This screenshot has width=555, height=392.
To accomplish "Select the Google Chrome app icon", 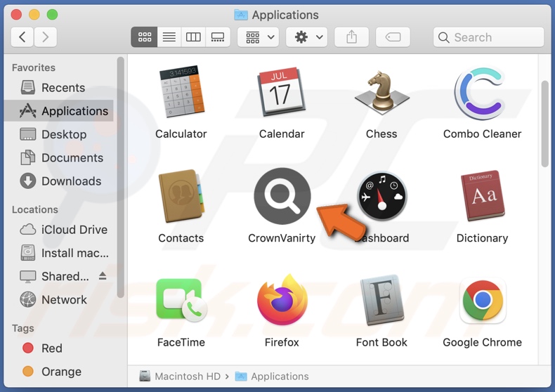I will 483,301.
